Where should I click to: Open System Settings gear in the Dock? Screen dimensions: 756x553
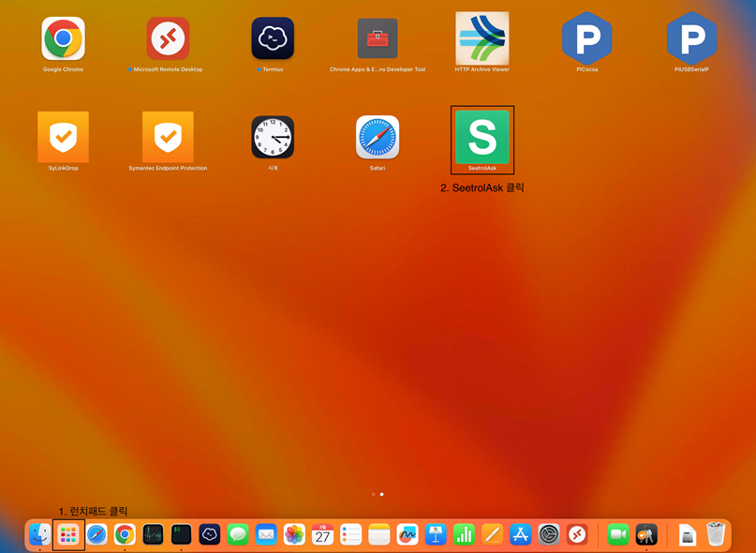pyautogui.click(x=549, y=534)
